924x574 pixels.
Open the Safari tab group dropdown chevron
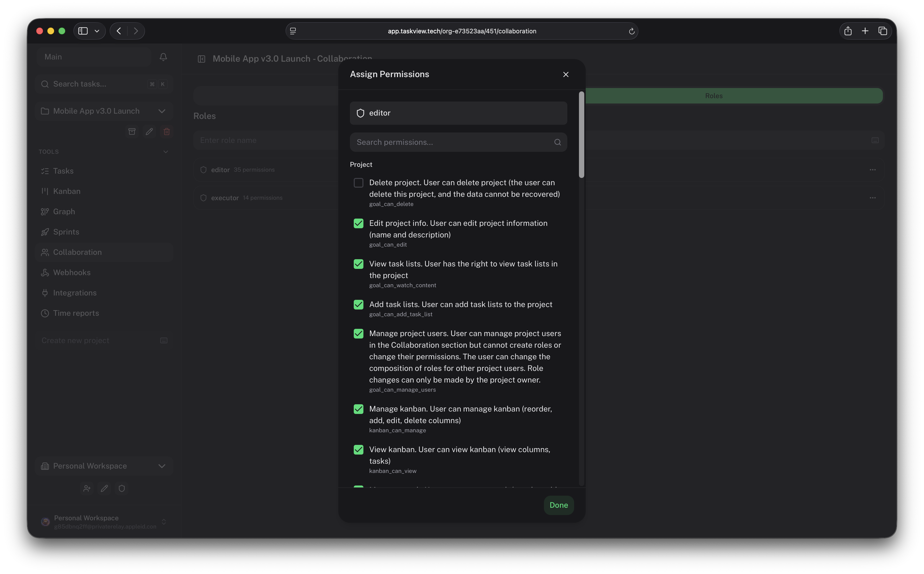pos(97,31)
